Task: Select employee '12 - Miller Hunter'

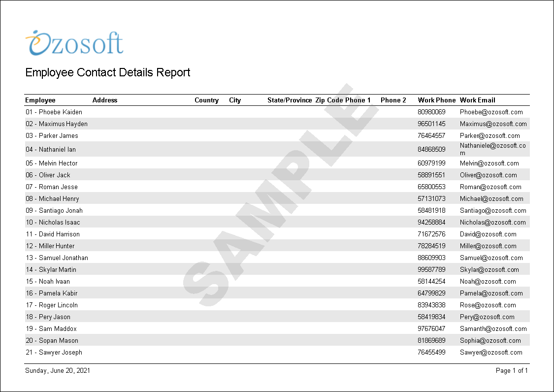Action: (50, 246)
